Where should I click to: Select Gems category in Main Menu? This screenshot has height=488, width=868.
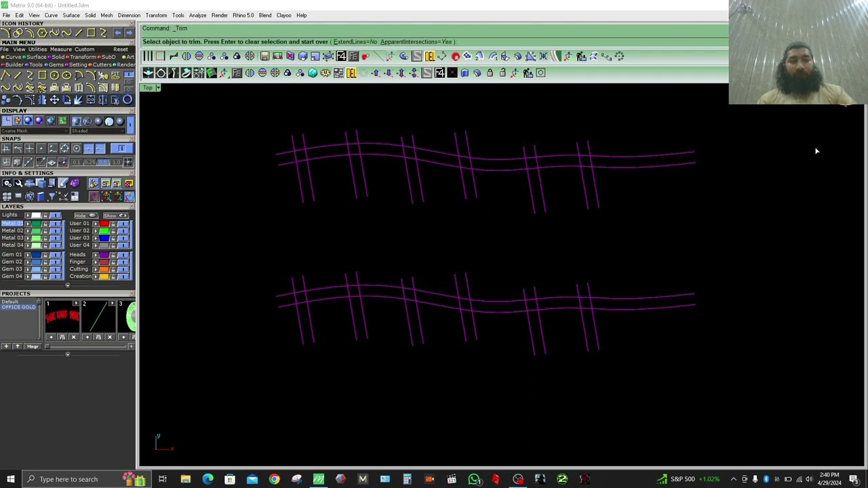54,64
